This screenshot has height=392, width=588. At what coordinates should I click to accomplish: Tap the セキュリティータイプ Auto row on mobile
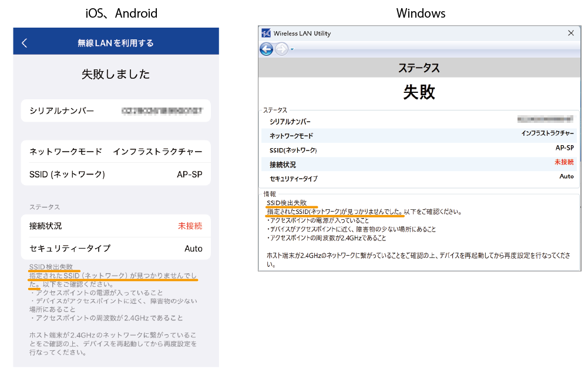click(x=116, y=248)
